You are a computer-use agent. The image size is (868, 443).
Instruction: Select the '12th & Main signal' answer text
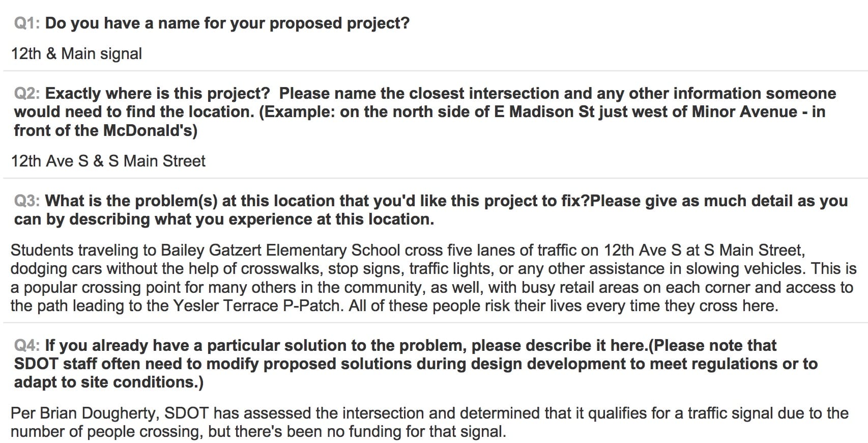76,53
